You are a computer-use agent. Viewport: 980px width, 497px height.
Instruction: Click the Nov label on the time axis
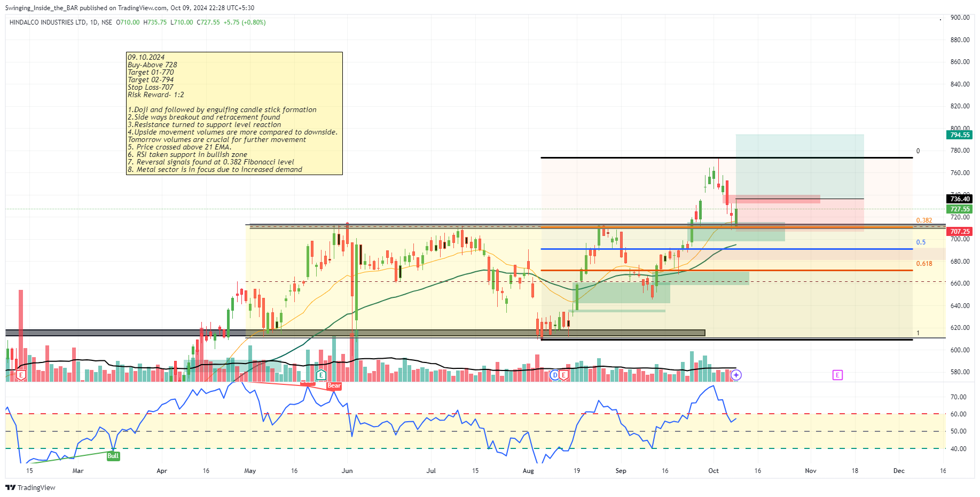[x=811, y=471]
